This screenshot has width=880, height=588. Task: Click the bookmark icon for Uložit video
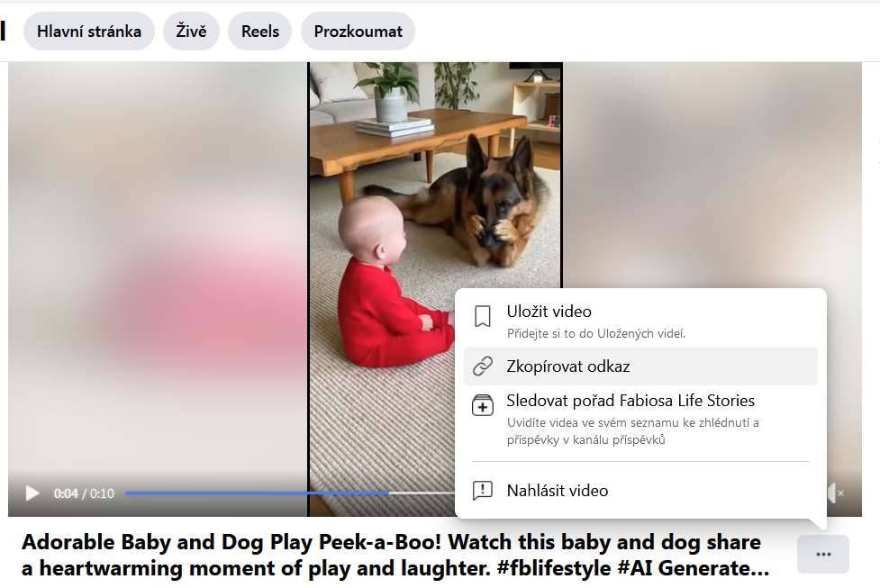(483, 316)
